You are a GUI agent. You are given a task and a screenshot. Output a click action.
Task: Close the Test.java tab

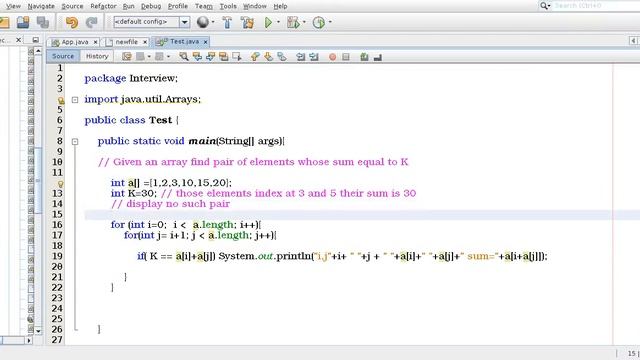206,42
